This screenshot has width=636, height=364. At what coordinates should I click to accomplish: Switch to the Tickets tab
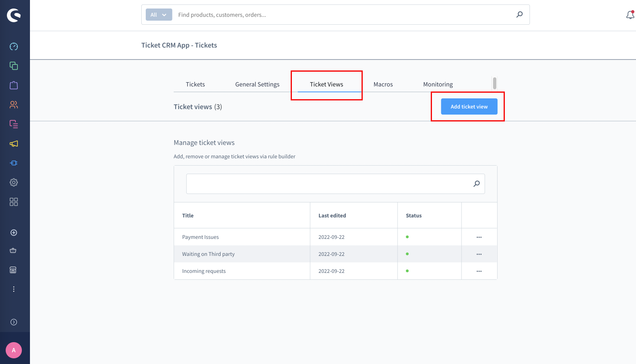click(195, 84)
